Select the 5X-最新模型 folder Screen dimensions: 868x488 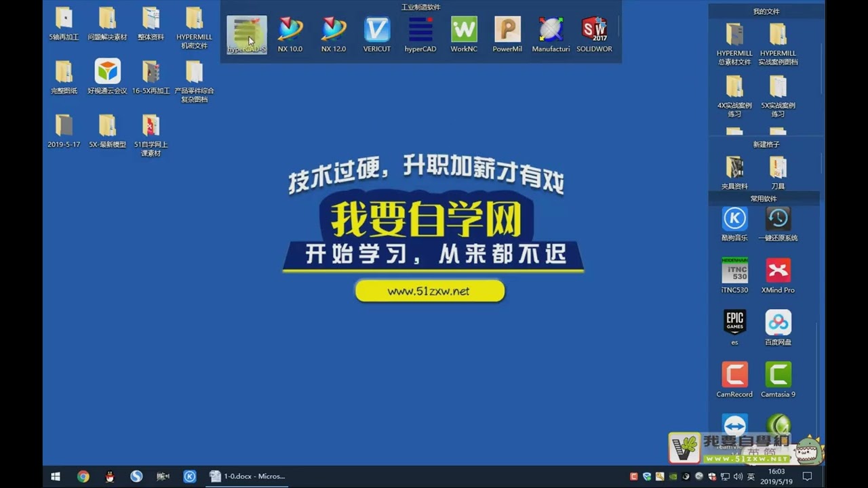(107, 131)
